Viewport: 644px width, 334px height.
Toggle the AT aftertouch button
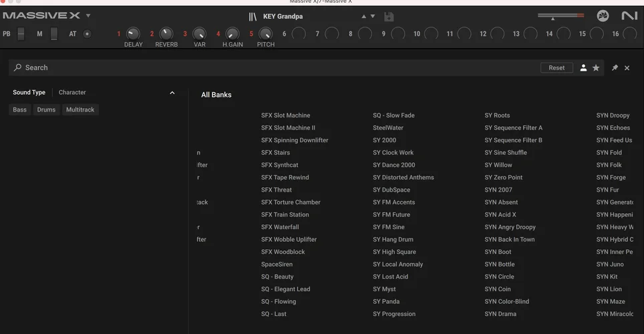pos(87,34)
